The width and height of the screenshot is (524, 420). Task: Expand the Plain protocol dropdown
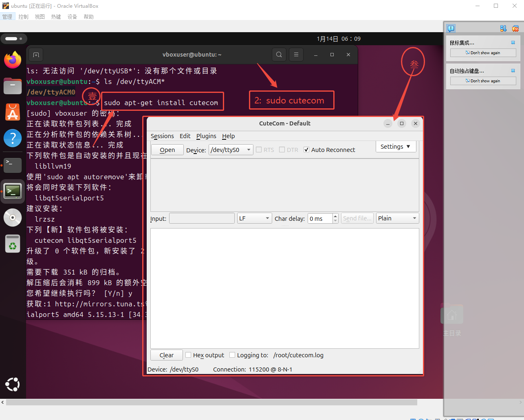click(414, 218)
